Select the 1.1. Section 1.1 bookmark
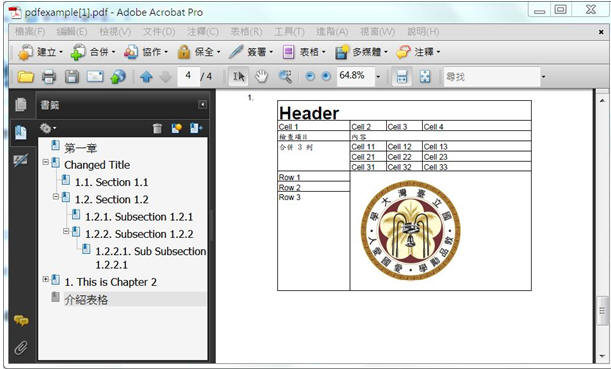 tap(111, 182)
